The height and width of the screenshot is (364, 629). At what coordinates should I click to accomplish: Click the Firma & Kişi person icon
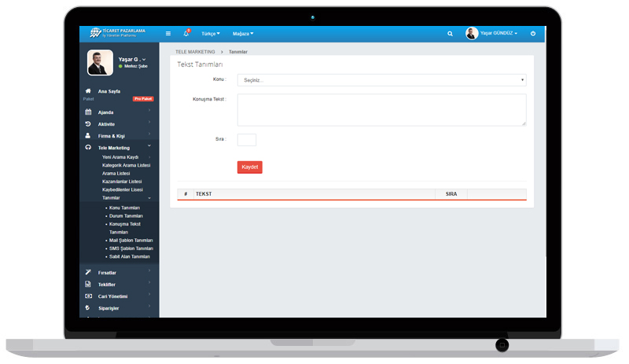(88, 136)
